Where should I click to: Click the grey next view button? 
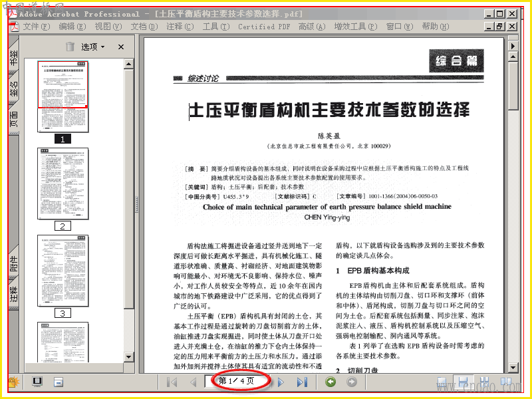click(x=352, y=382)
